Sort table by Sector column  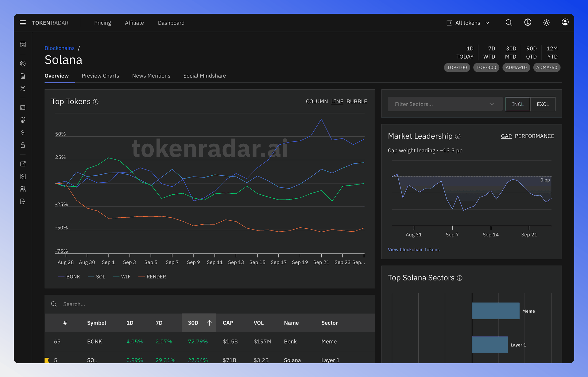[329, 323]
